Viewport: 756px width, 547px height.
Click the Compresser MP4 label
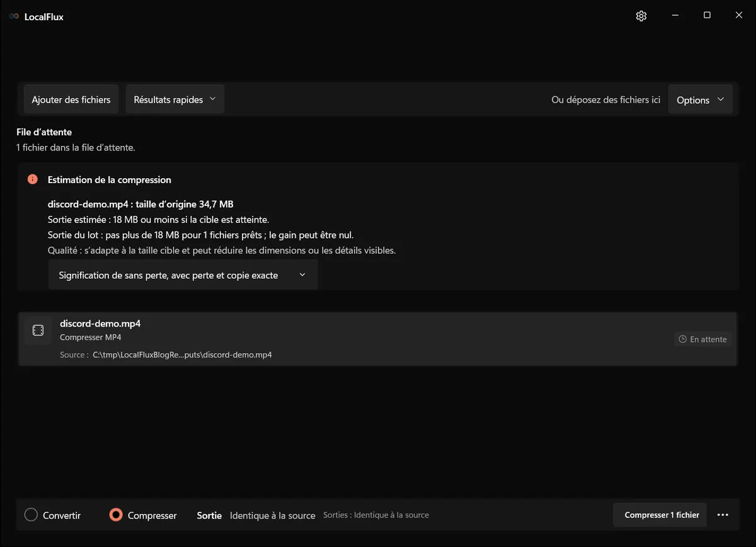pos(91,337)
